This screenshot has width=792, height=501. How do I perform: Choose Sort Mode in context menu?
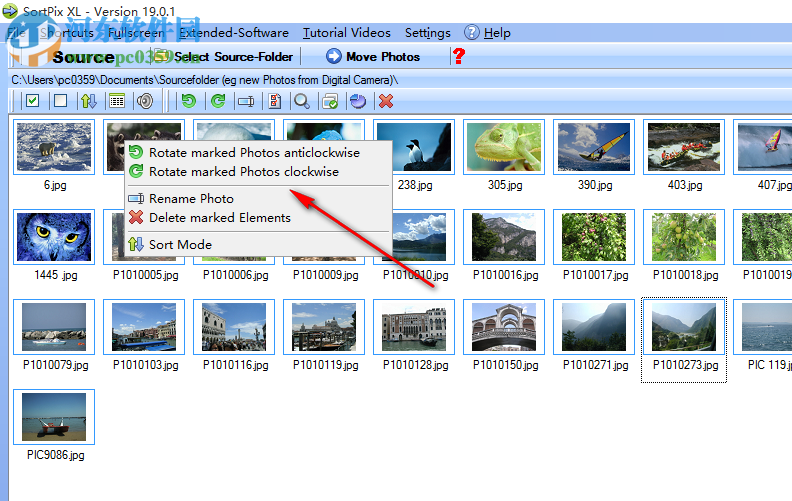click(x=258, y=244)
